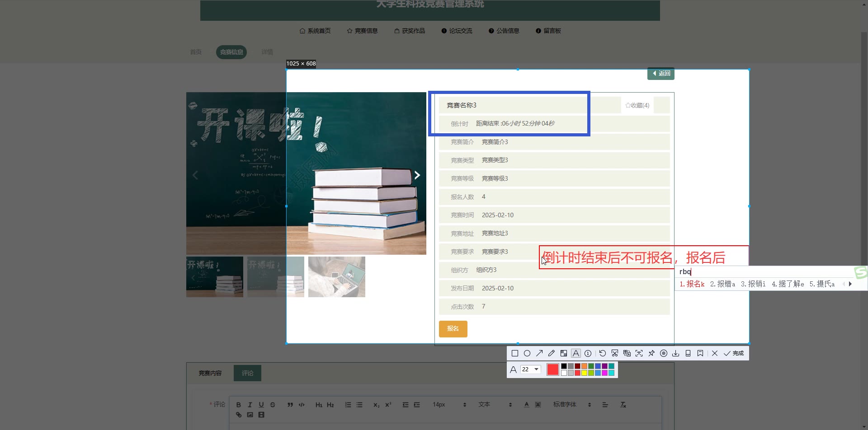
Task: Open 竞赛信息 in the navigation menu
Action: click(362, 31)
